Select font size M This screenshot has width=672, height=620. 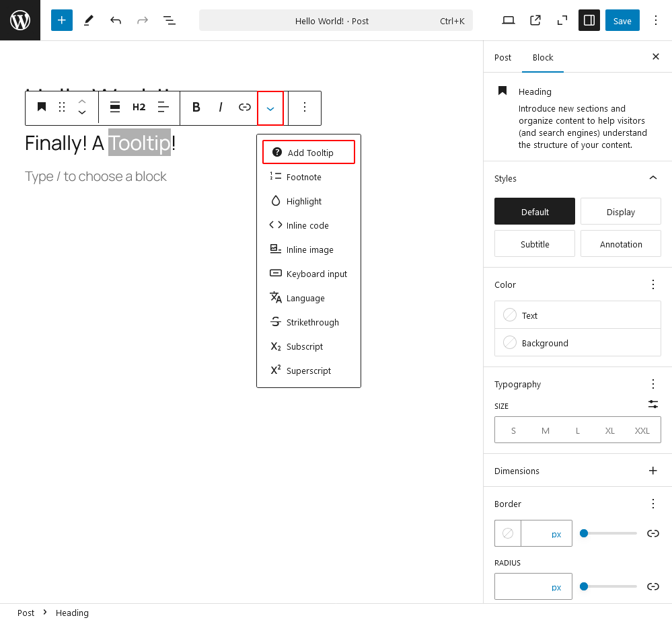pos(545,430)
